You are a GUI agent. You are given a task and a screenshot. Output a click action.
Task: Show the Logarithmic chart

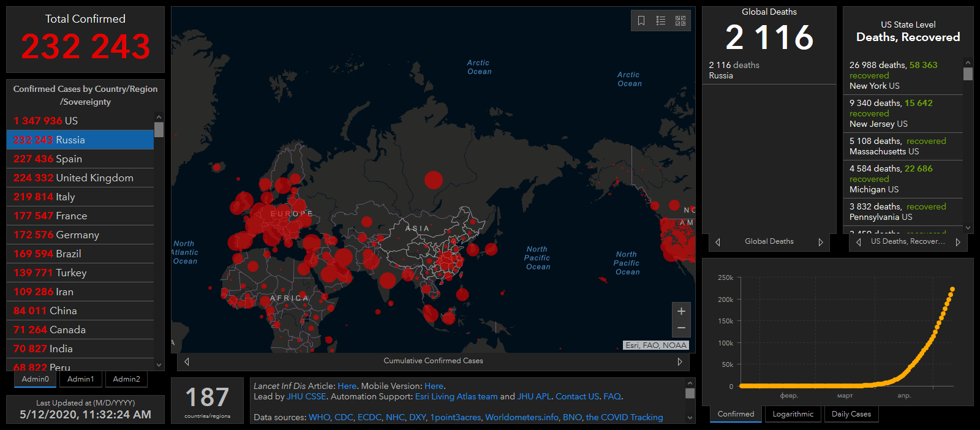[x=793, y=414]
